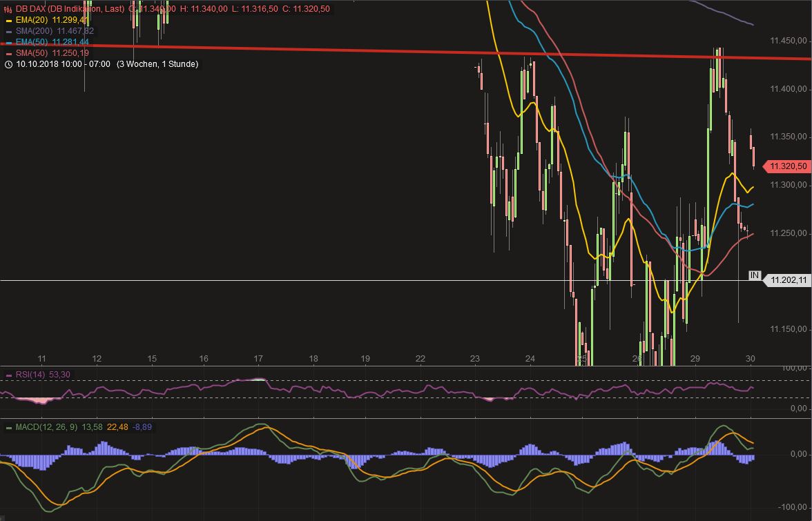
Task: Click the pink SMA(50) legend line marker
Action: pyautogui.click(x=8, y=52)
